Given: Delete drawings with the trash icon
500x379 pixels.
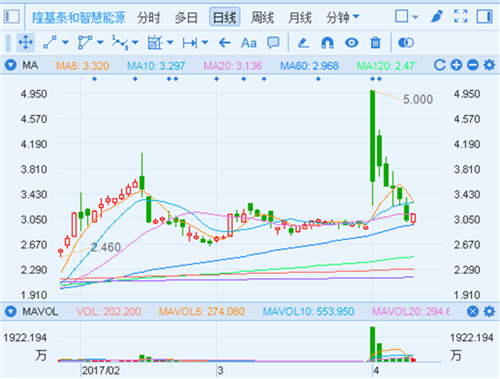Looking at the screenshot, I should [376, 43].
